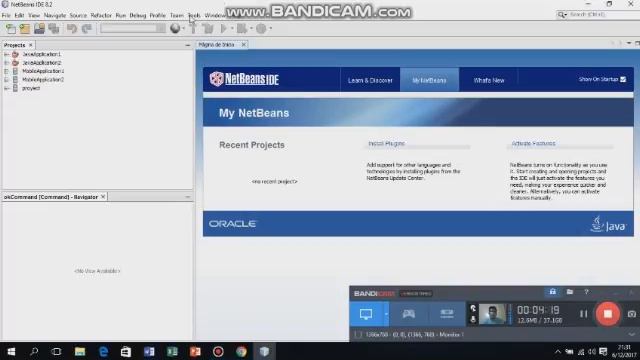
Task: Expand the proyect project node
Action: pyautogui.click(x=6, y=88)
